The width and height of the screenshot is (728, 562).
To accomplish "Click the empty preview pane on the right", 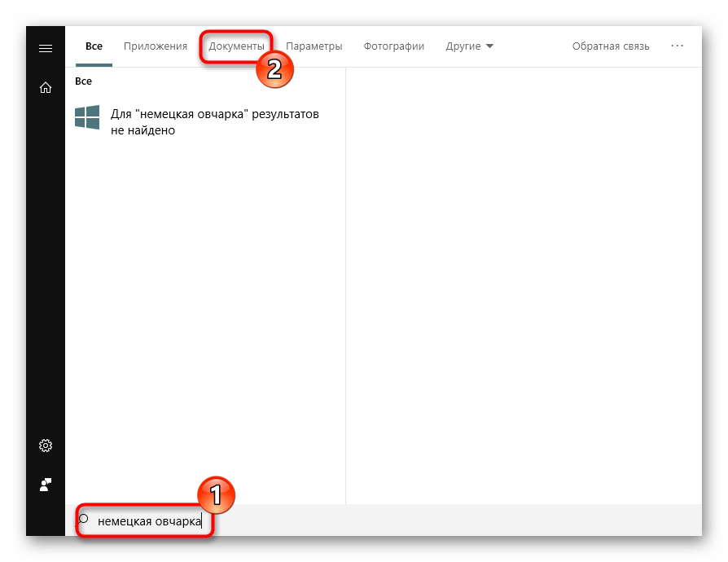I will (524, 286).
